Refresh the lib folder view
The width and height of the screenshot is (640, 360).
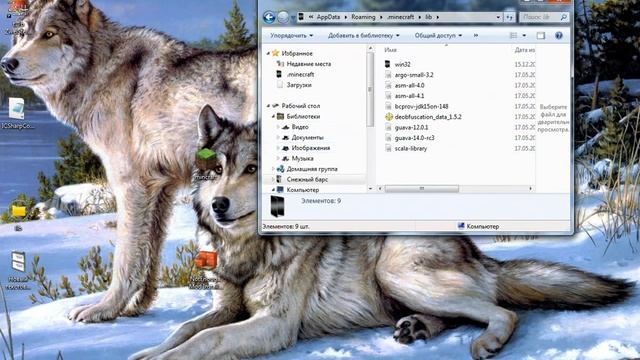[509, 17]
